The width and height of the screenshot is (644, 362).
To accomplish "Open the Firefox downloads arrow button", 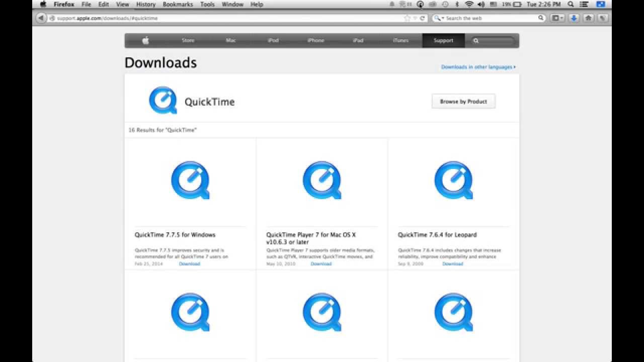I will pos(573,18).
